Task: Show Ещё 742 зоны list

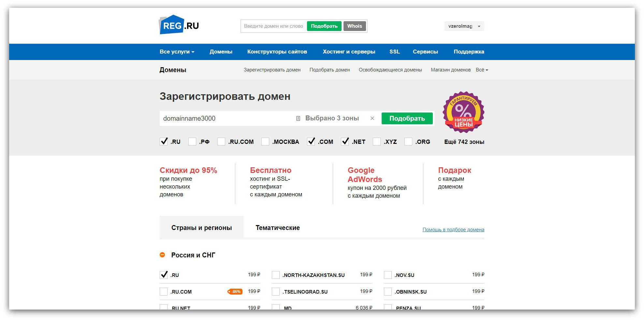Action: tap(464, 142)
